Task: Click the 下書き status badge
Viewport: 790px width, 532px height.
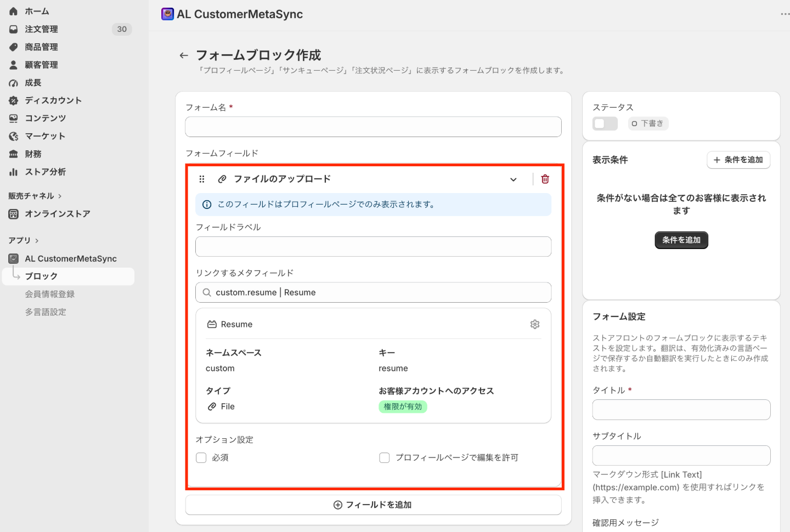Action: point(648,124)
